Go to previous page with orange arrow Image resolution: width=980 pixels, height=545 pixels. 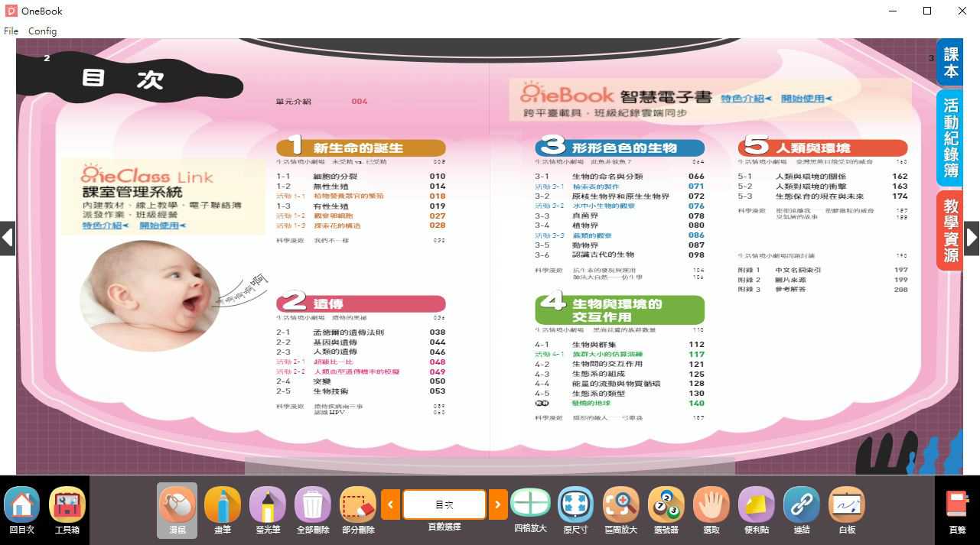coord(390,504)
